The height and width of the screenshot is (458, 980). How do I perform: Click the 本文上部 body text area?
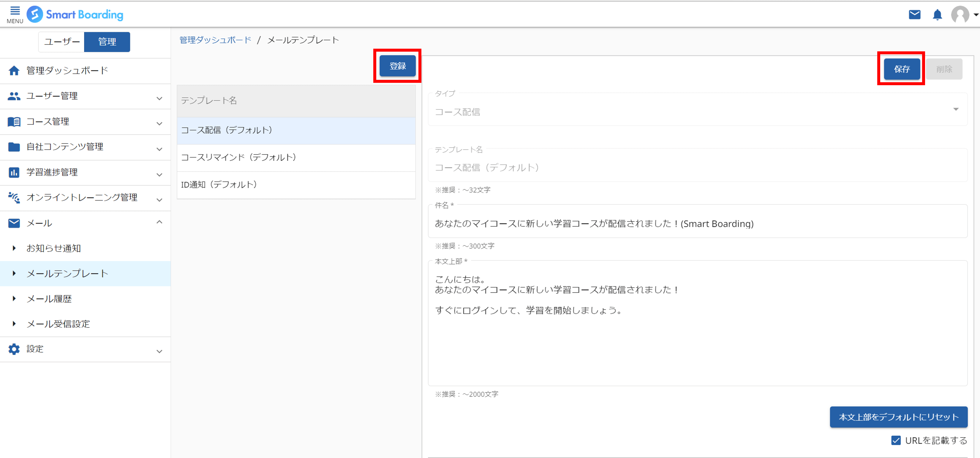point(697,323)
